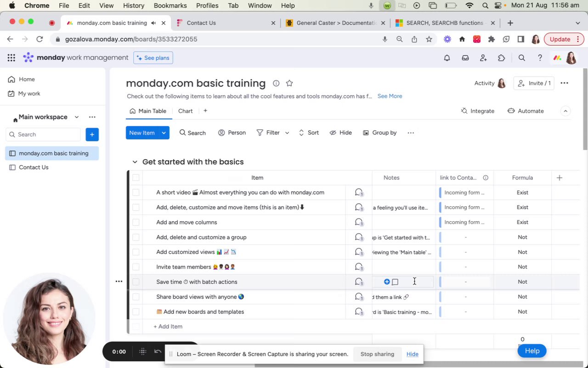This screenshot has width=588, height=368.
Task: Open workspace three-dot menu in sidebar
Action: click(x=92, y=117)
